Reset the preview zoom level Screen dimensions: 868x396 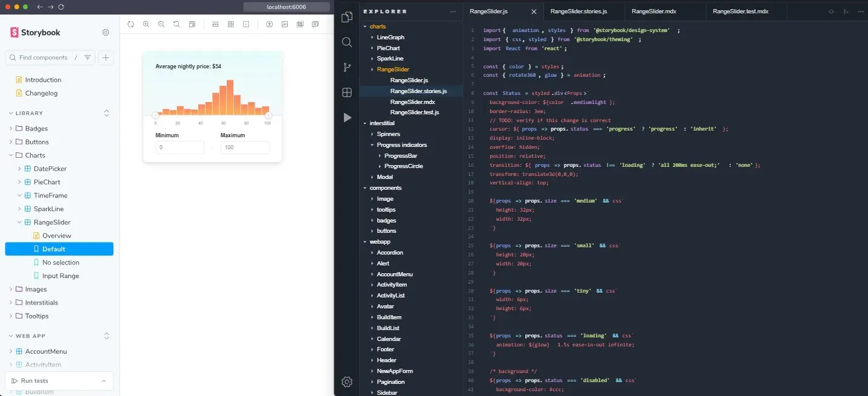(x=177, y=24)
